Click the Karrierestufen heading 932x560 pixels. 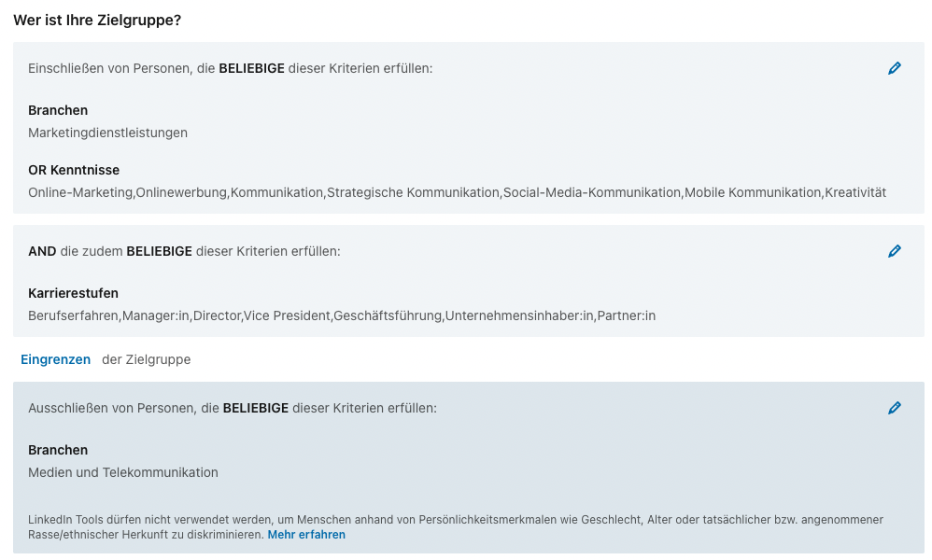click(x=73, y=293)
